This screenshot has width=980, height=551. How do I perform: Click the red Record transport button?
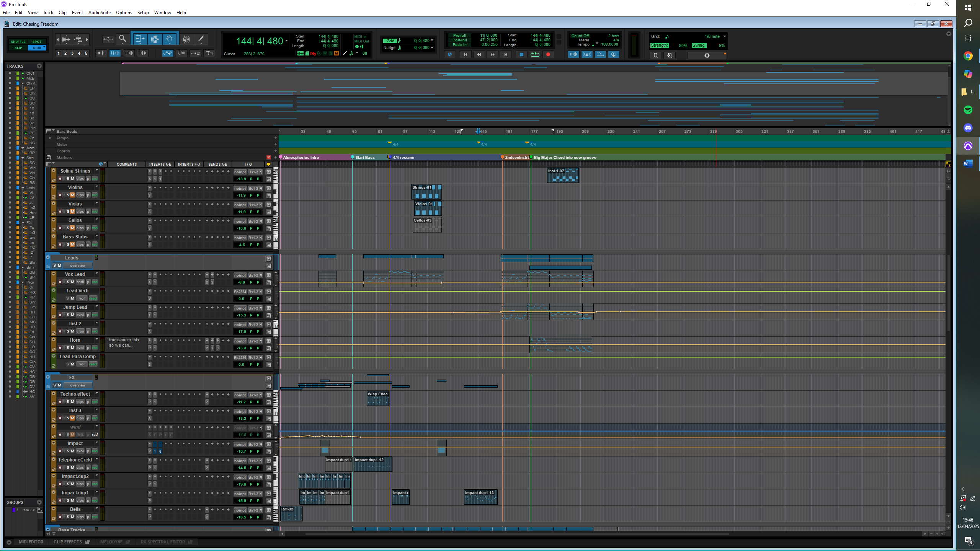(548, 54)
